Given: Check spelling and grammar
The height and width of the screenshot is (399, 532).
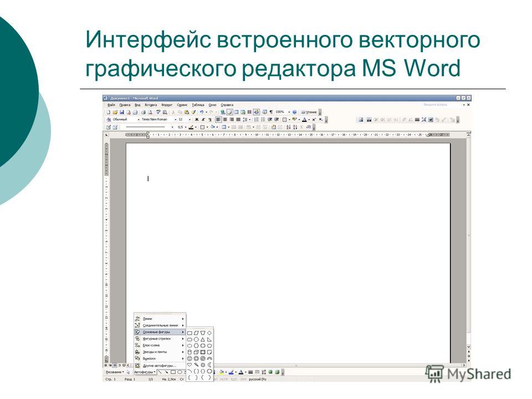Looking at the screenshot, I should click(x=158, y=112).
